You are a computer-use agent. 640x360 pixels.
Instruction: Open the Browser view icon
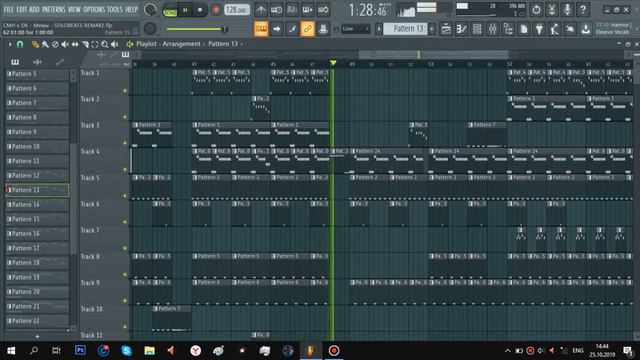pyautogui.click(x=508, y=29)
